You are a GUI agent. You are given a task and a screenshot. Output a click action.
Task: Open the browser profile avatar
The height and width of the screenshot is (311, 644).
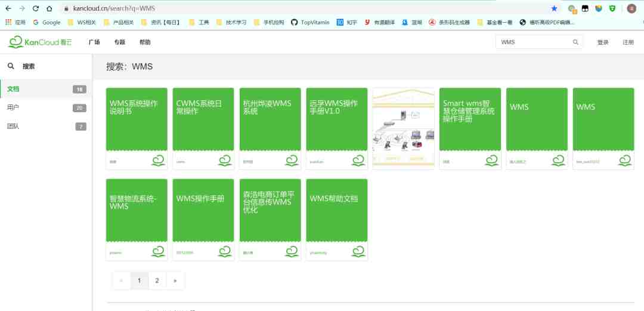pos(631,8)
